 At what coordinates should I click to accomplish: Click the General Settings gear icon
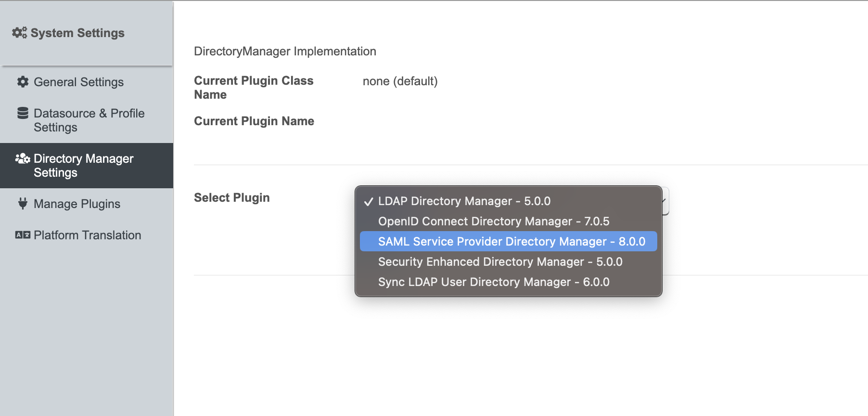23,82
